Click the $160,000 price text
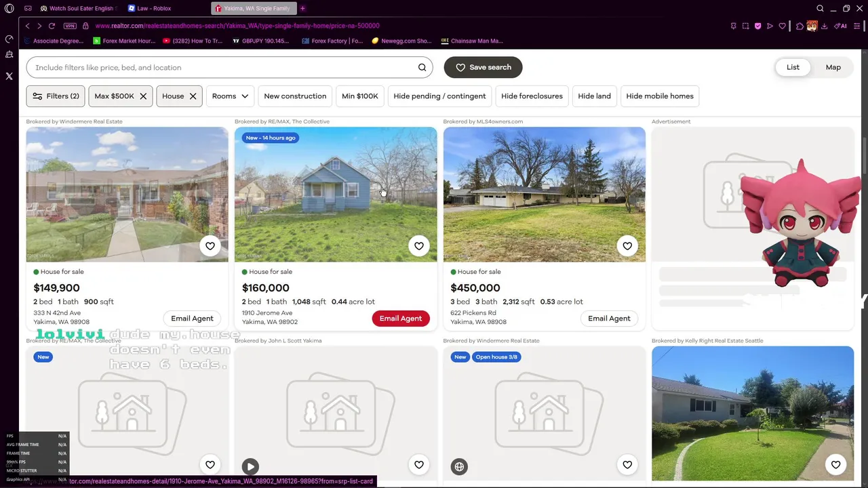 tap(266, 288)
